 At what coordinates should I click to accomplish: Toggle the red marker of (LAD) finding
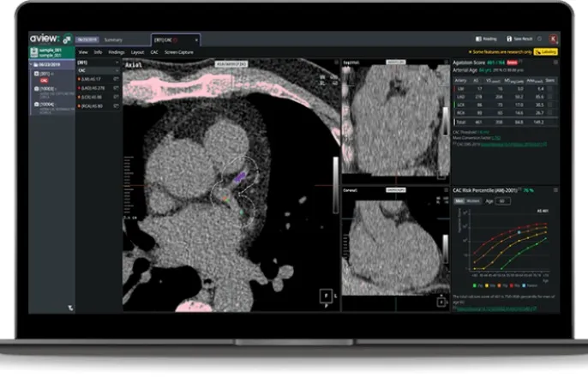point(79,88)
